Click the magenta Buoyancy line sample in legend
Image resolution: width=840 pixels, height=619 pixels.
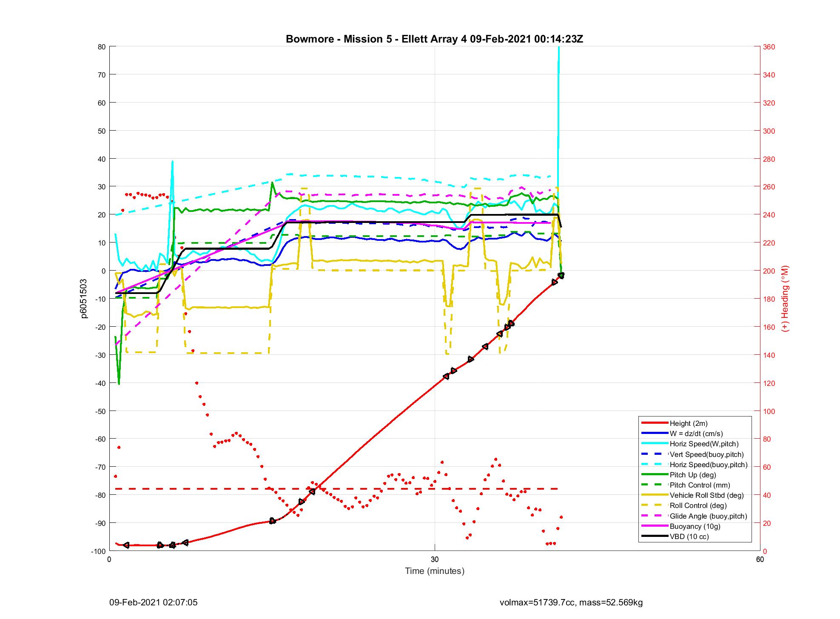pos(655,526)
